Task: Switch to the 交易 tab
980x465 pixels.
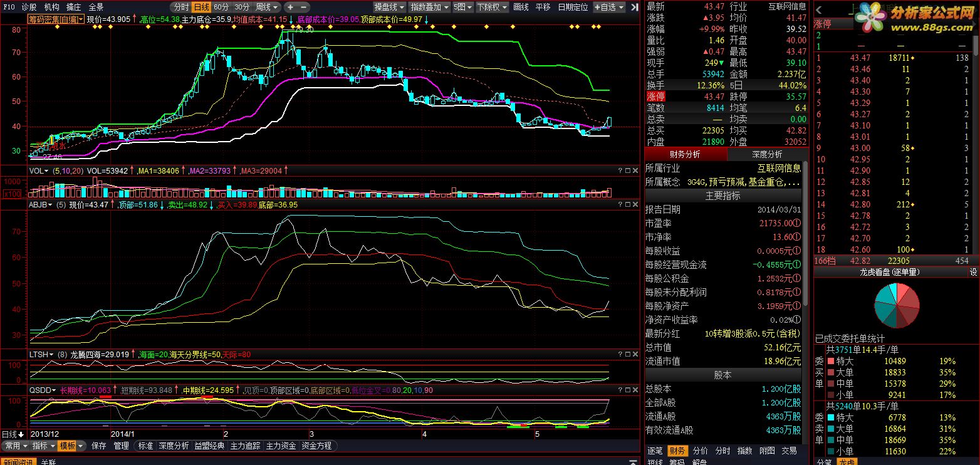Action: click(789, 451)
